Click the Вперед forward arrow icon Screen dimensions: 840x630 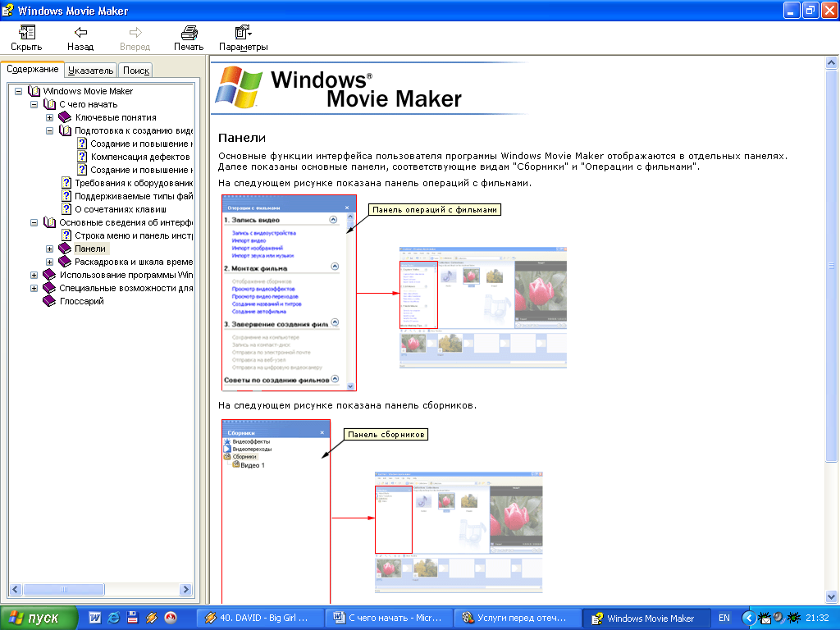(x=135, y=33)
